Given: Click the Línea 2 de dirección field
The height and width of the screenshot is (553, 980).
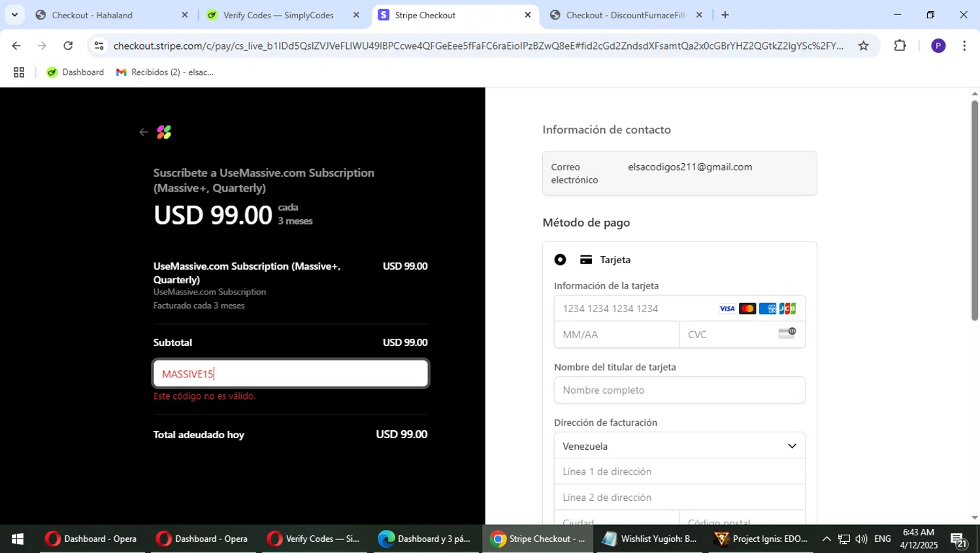Looking at the screenshot, I should (679, 498).
